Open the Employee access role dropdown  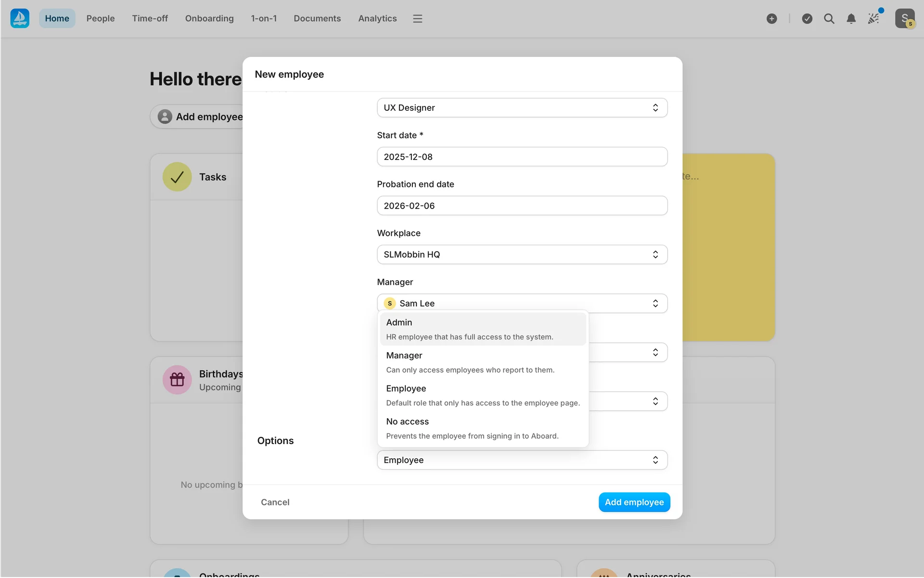click(522, 460)
